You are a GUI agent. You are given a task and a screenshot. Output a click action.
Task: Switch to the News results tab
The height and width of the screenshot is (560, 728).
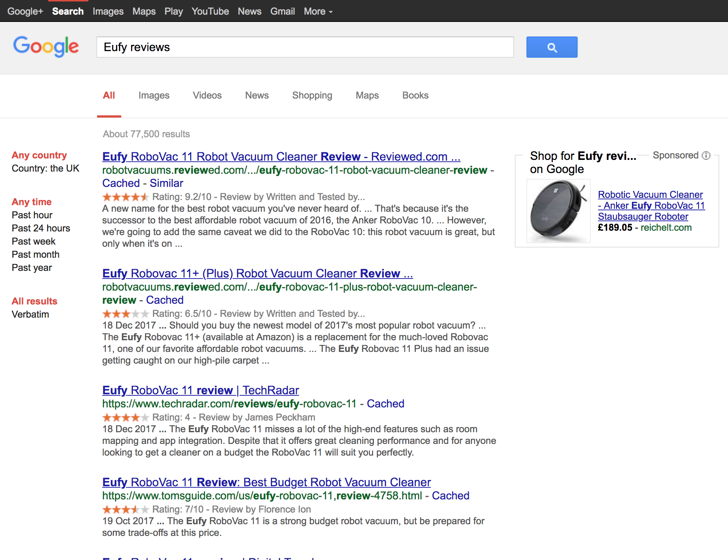point(257,96)
